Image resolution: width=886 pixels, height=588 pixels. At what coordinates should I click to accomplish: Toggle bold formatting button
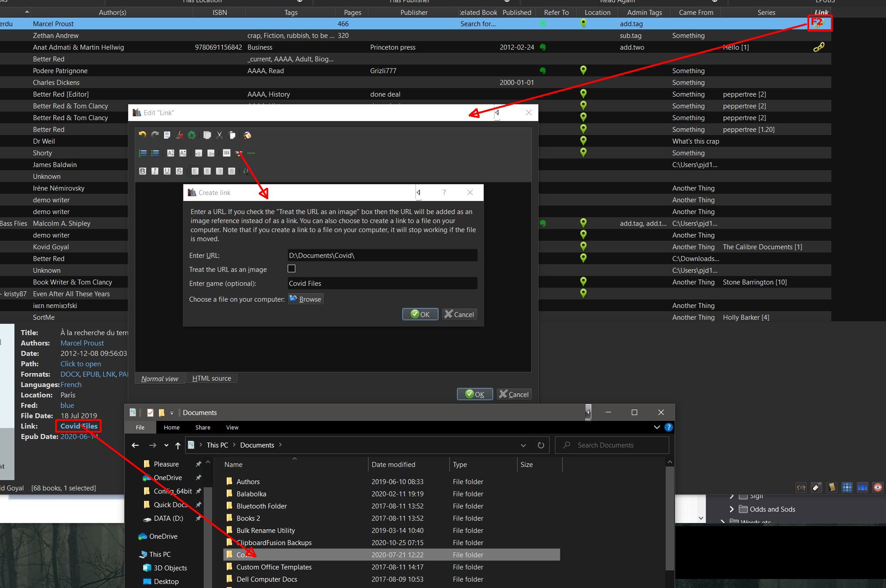143,171
